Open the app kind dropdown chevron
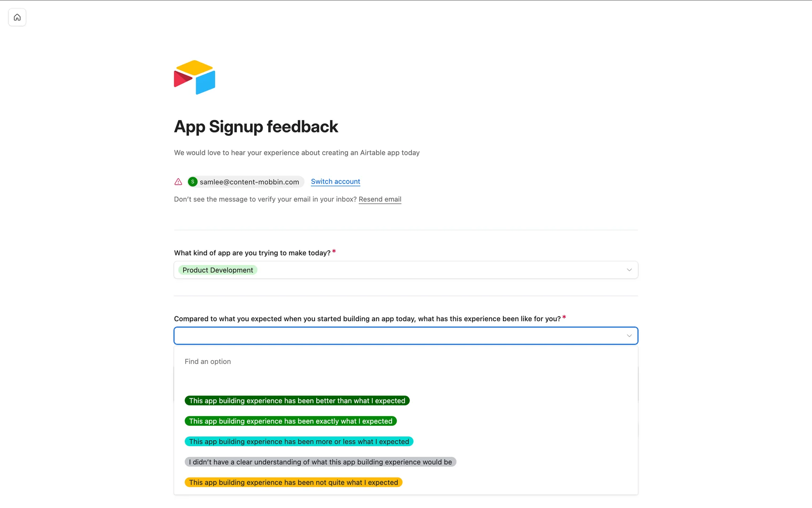812x508 pixels. (629, 270)
